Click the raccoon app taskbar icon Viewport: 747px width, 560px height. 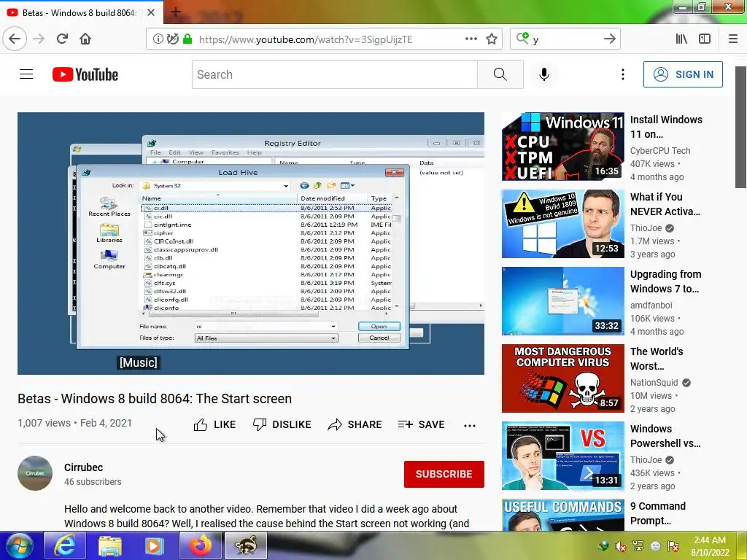[246, 545]
